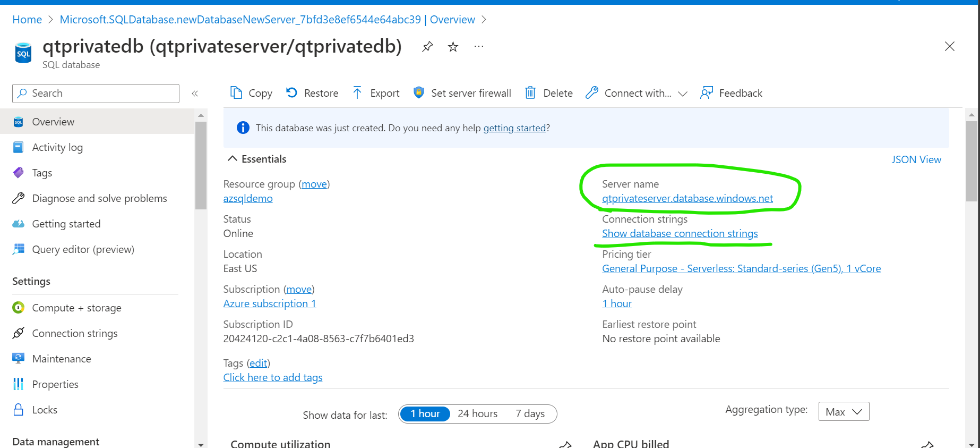
Task: Click the info icon in the banner
Action: tap(243, 128)
